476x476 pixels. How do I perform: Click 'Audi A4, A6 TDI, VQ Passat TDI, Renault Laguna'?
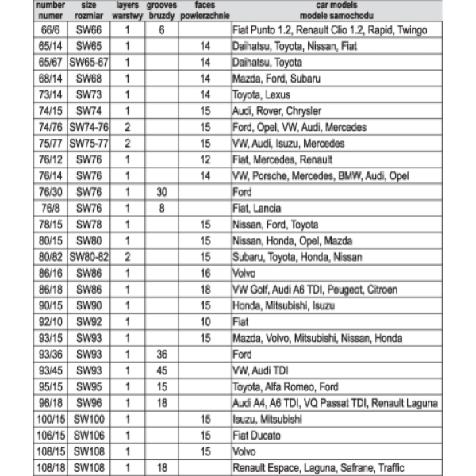(x=337, y=403)
